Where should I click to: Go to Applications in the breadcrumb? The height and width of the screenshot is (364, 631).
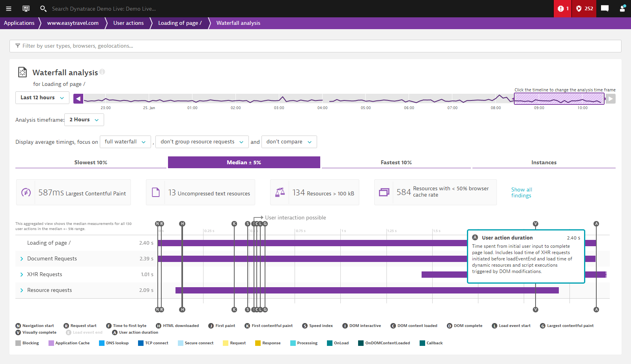coord(19,23)
